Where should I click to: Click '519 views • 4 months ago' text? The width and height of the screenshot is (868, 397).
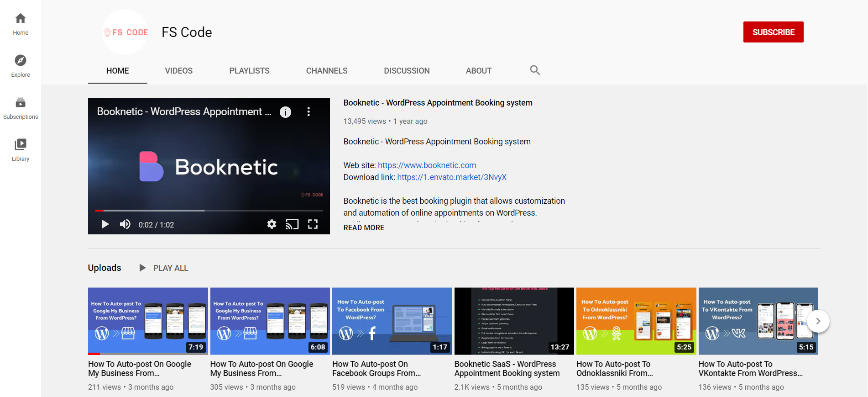(x=375, y=387)
